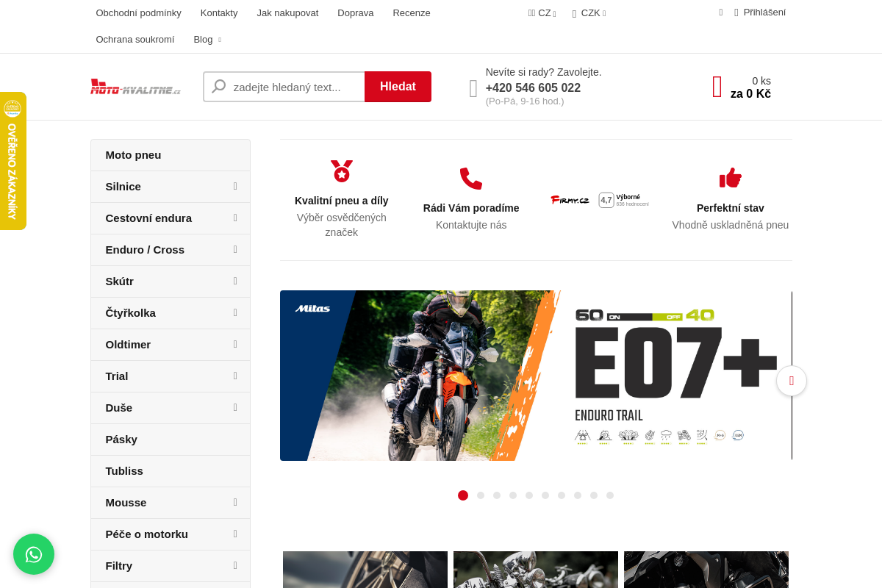Click the red medal quality icon

click(342, 171)
